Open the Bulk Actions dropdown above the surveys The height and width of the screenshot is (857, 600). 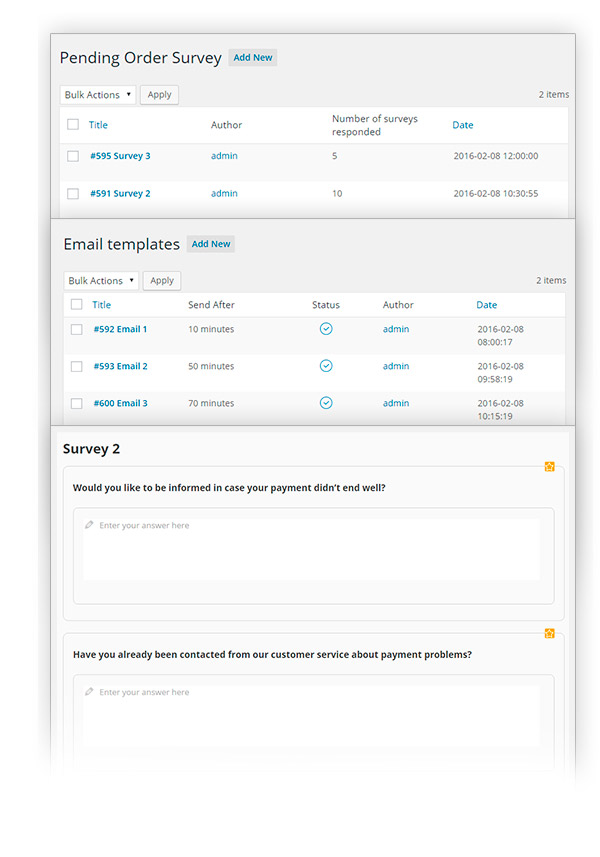click(96, 94)
